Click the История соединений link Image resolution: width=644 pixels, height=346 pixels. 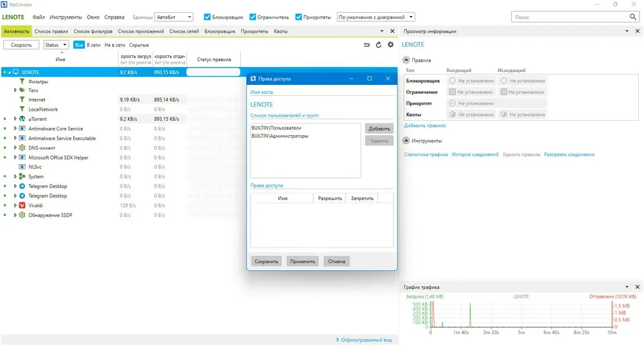475,154
